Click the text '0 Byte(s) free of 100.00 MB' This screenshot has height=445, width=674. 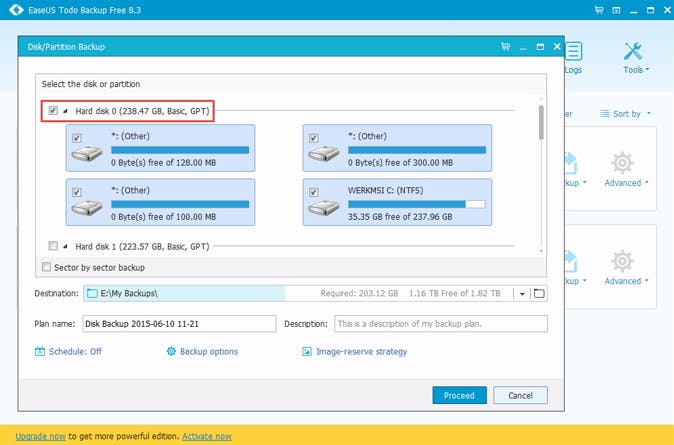163,217
